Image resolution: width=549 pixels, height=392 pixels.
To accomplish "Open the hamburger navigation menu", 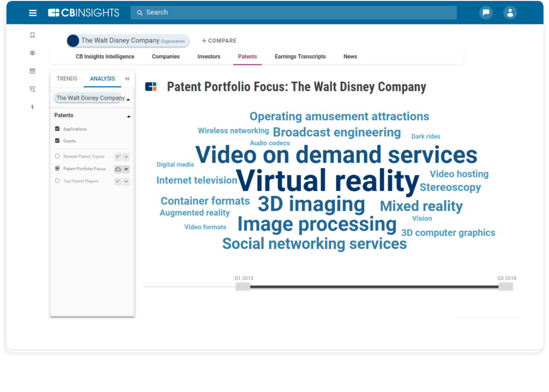I will point(33,13).
